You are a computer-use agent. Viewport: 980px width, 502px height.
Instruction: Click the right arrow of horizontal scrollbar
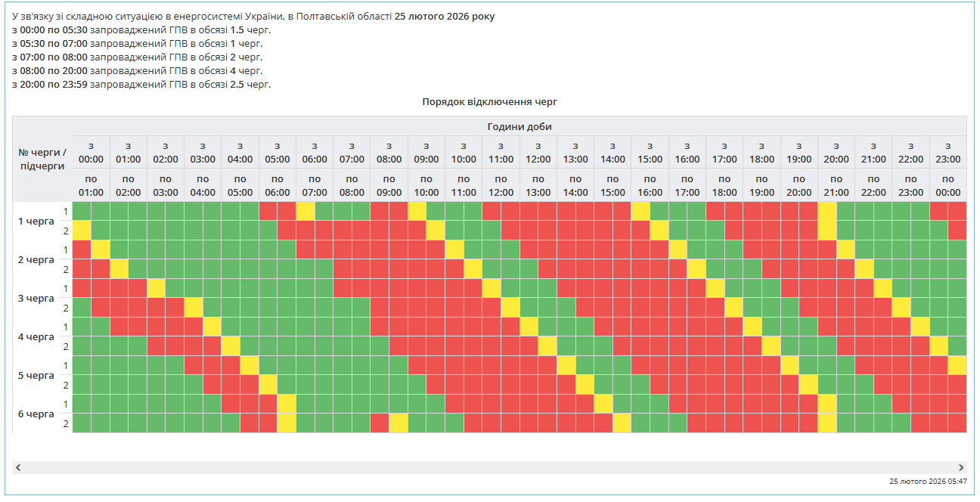coord(961,468)
